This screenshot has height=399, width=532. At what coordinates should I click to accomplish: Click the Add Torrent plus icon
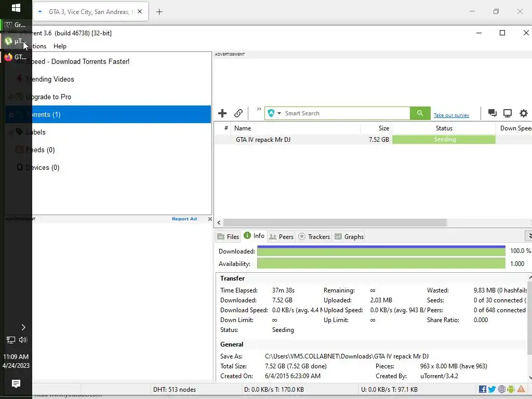[222, 113]
